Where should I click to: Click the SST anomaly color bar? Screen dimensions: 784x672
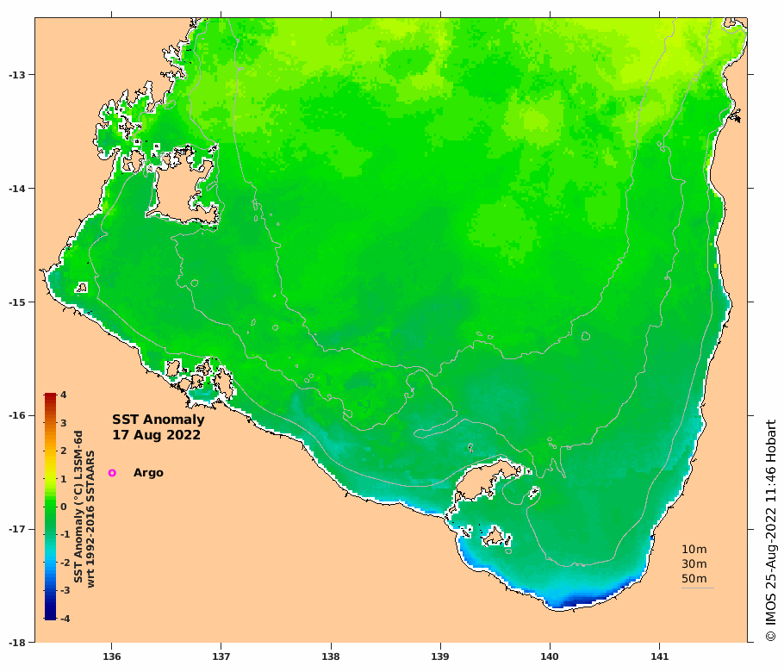(50, 507)
